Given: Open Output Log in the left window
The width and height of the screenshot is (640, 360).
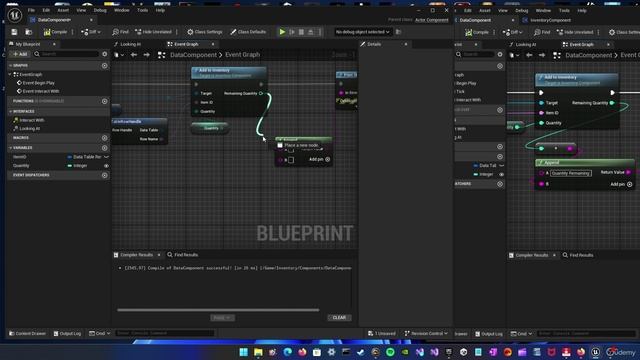Looking at the screenshot, I should click(x=67, y=333).
